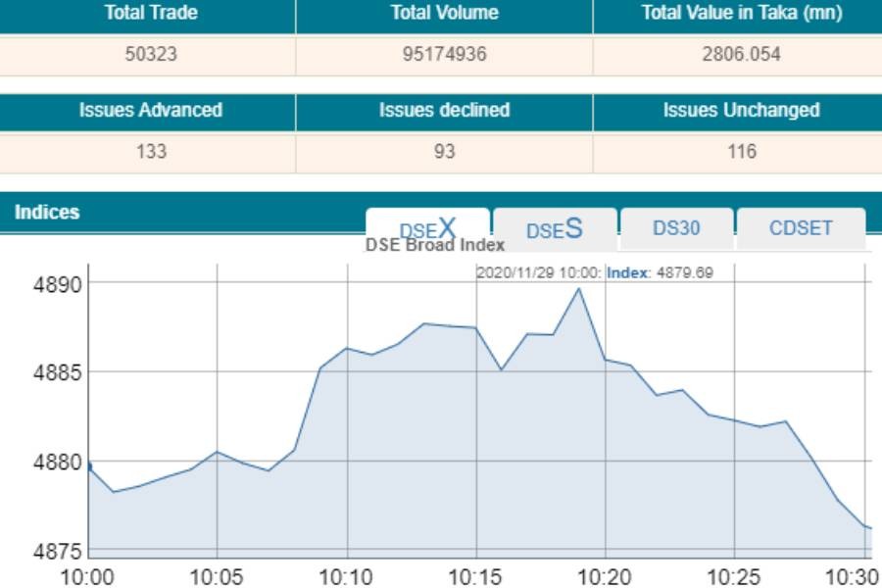Select the total trade value 50323

(x=151, y=55)
